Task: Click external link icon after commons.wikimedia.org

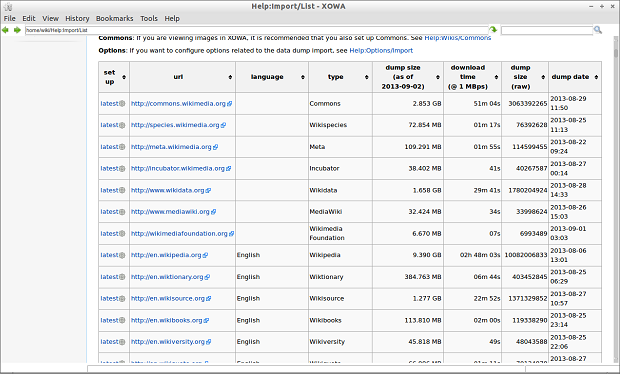Action: pos(230,104)
